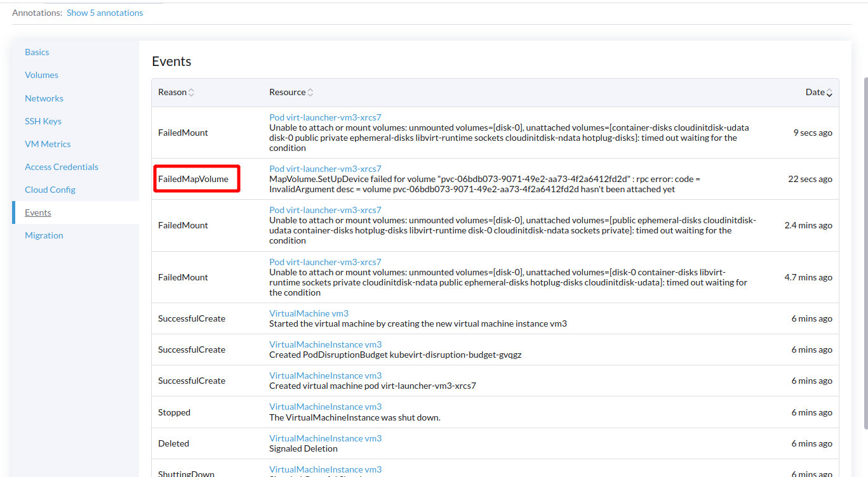This screenshot has height=477, width=868.
Task: Open VirtualMachineInstance link above 'Created virtual machine pod'
Action: 325,376
